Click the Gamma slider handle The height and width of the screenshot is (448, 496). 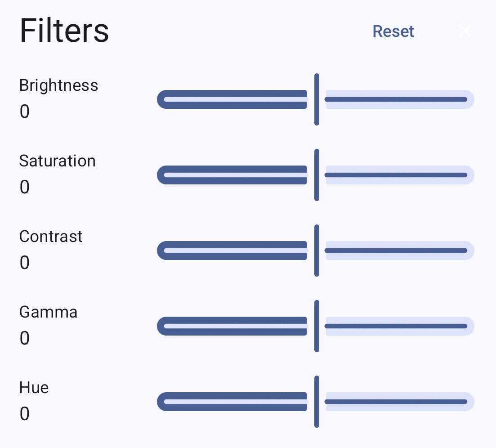coord(316,326)
